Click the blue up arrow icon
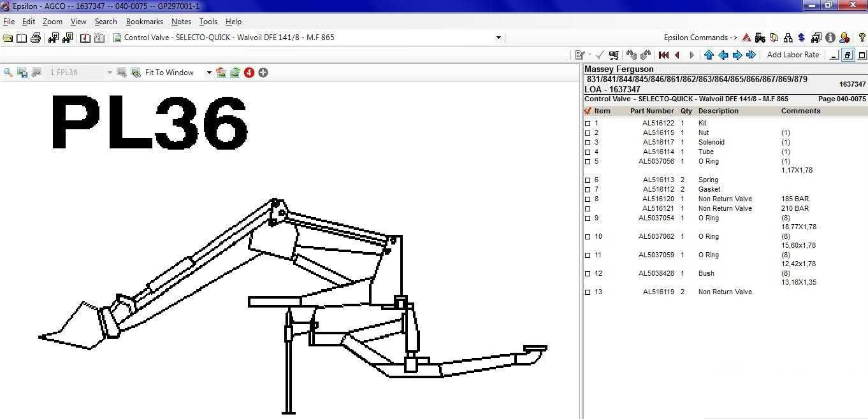 tap(709, 55)
